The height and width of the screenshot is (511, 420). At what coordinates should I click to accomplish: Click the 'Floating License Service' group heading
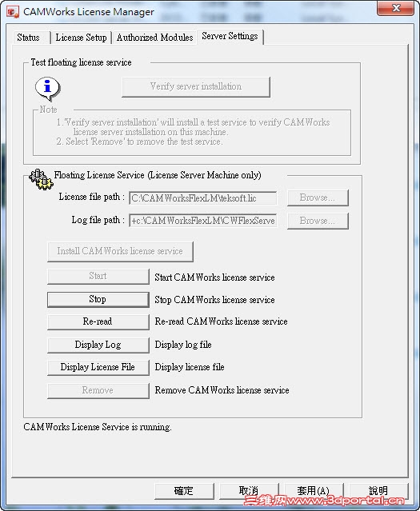coord(158,175)
